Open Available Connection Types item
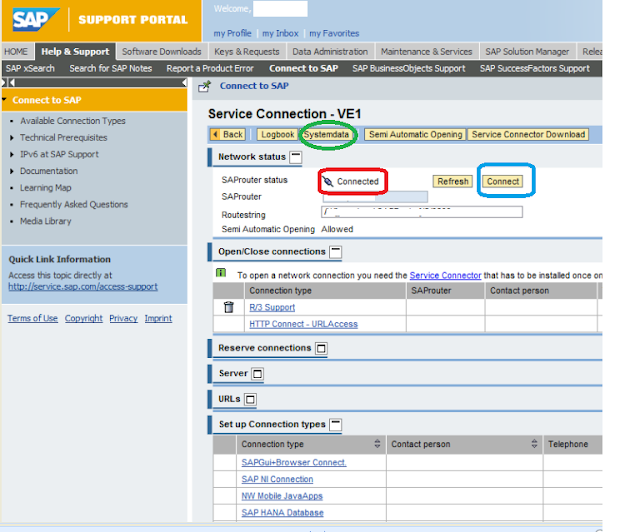 [x=73, y=121]
